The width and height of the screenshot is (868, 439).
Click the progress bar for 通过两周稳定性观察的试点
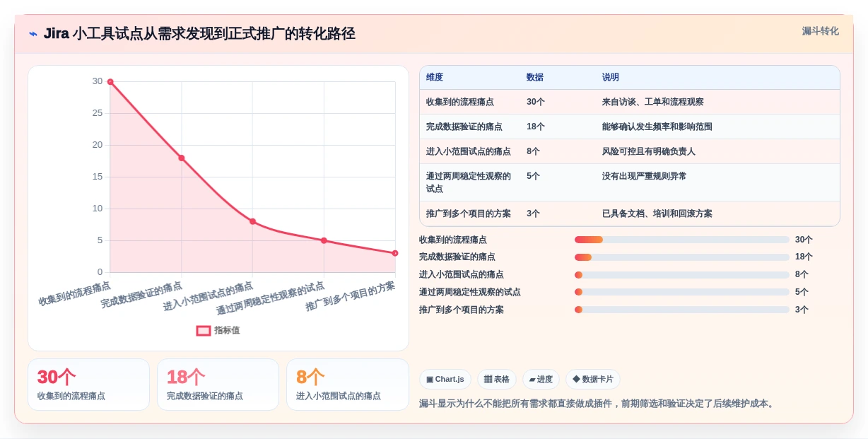682,292
